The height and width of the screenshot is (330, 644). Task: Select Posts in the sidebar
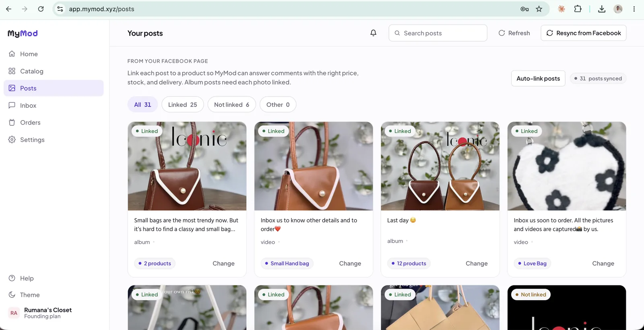(x=54, y=88)
